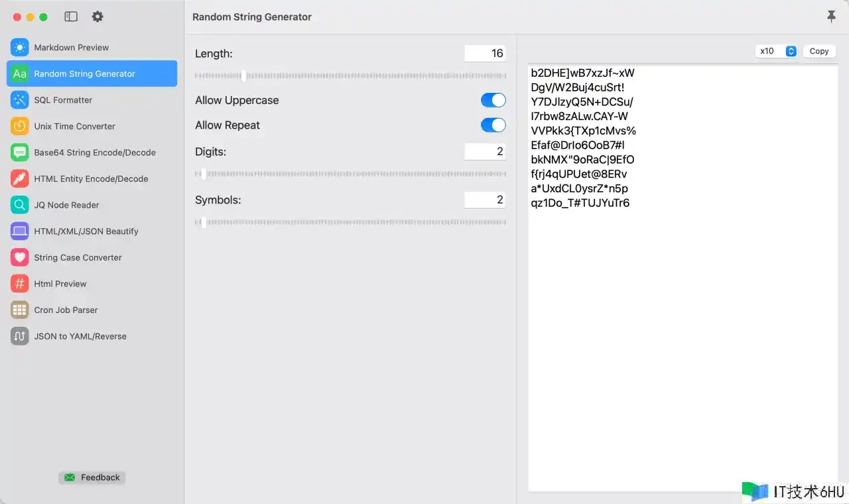
Task: Click the JQ Node Reader magnifier icon
Action: pyautogui.click(x=20, y=205)
